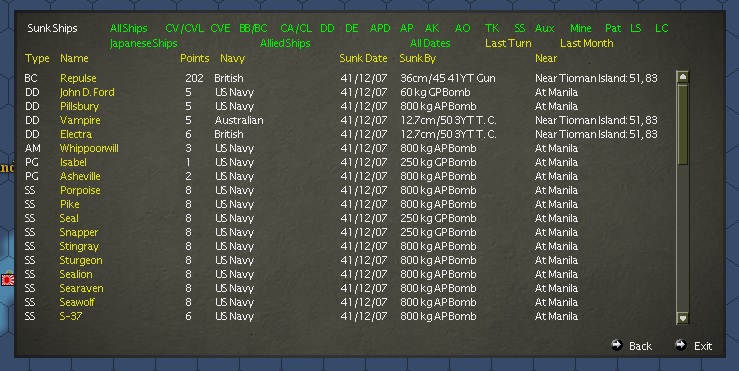739x371 pixels.
Task: Click the Exit arrow icon
Action: point(681,345)
